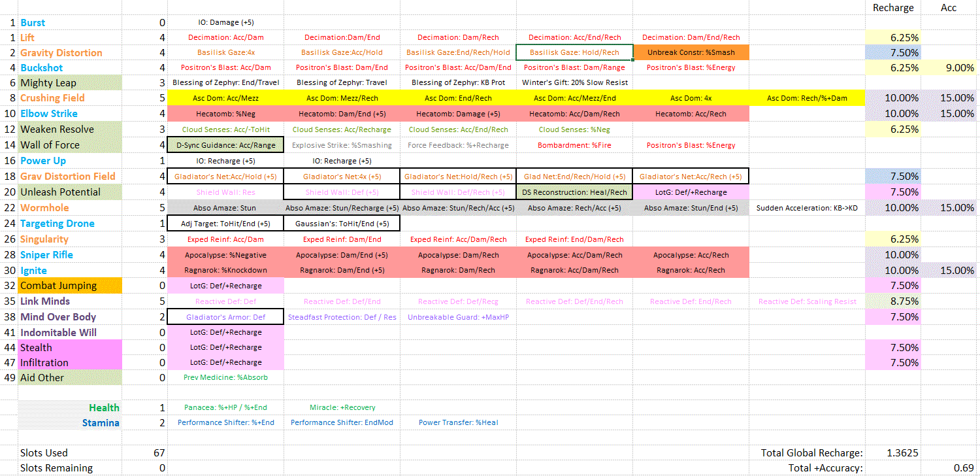Viewport: 980px width, 476px height.
Task: Click the yellow Asc Dom: Rech/%+Dam cell
Action: pyautogui.click(x=807, y=98)
